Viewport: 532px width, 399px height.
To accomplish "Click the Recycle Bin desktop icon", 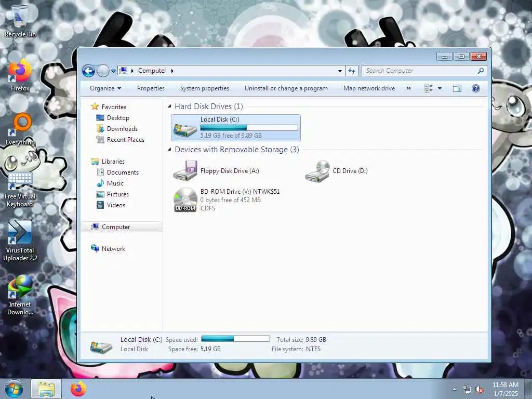I will click(x=20, y=21).
